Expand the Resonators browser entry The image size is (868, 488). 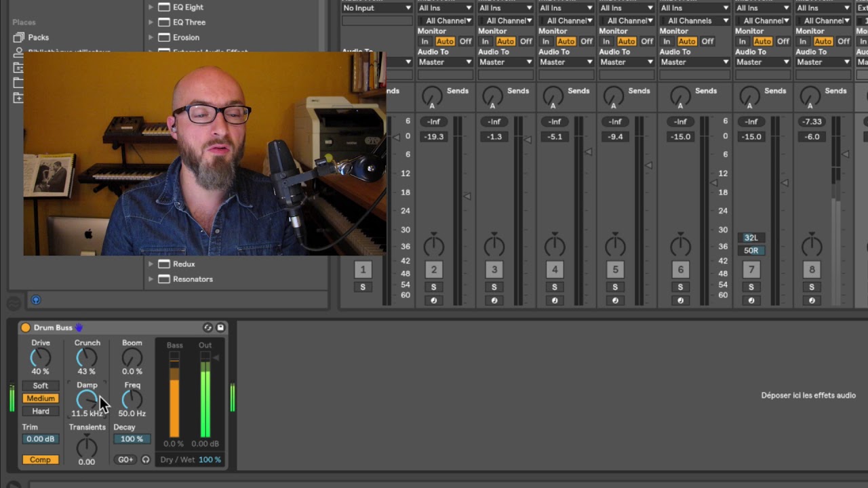tap(151, 279)
